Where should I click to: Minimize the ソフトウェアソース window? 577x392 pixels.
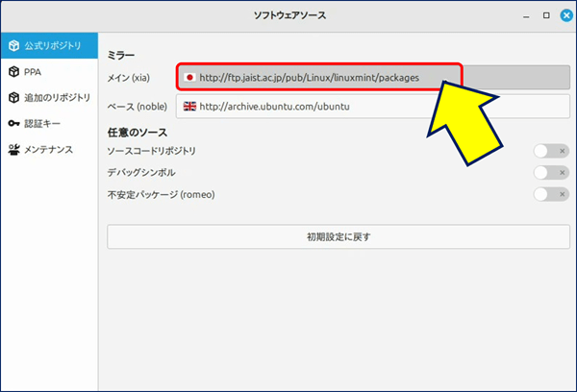pyautogui.click(x=526, y=16)
